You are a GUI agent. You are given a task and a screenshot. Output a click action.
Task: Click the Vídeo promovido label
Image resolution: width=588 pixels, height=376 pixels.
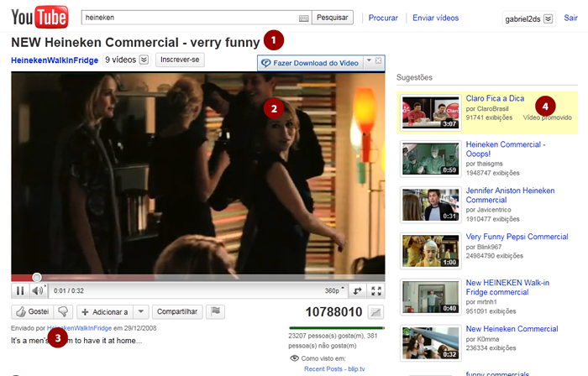pos(547,117)
